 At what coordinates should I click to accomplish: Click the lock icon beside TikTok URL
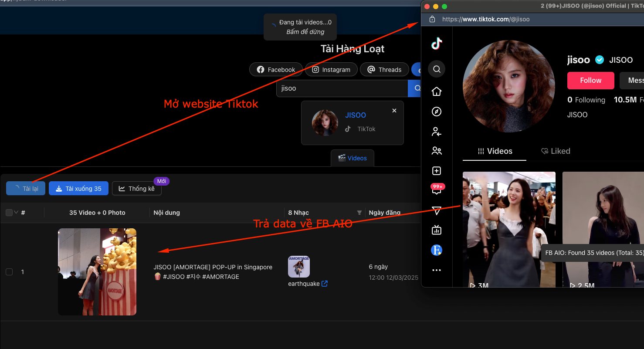pos(432,19)
